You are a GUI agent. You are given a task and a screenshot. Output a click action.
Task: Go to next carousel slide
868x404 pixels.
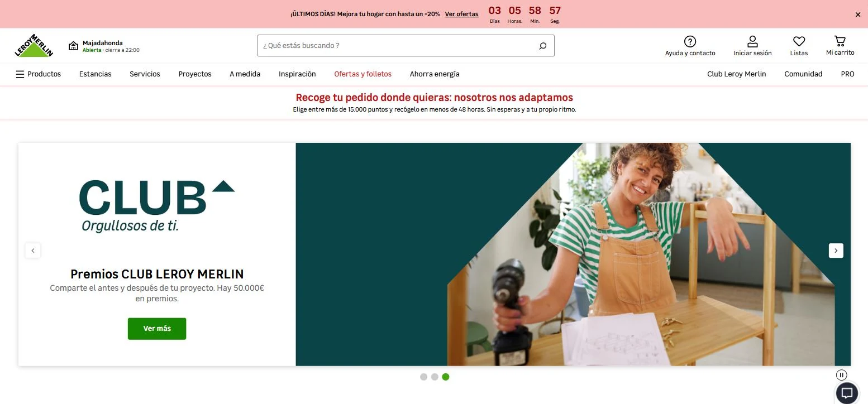[836, 251]
